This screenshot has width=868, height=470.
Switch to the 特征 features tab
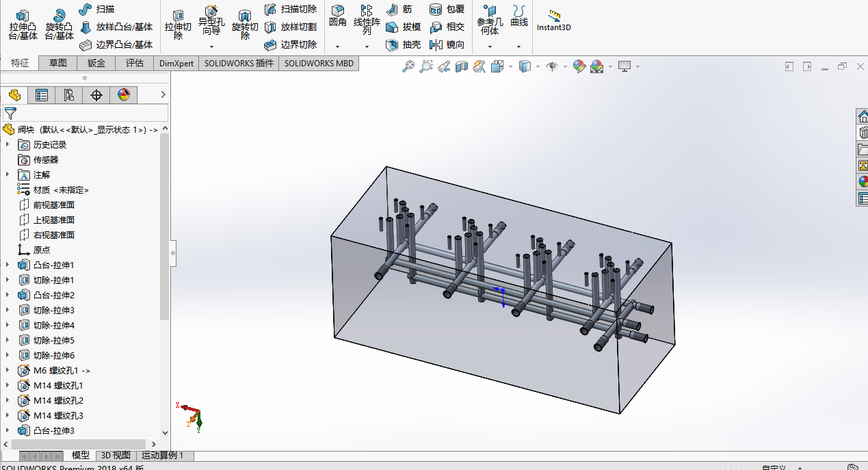[x=20, y=63]
